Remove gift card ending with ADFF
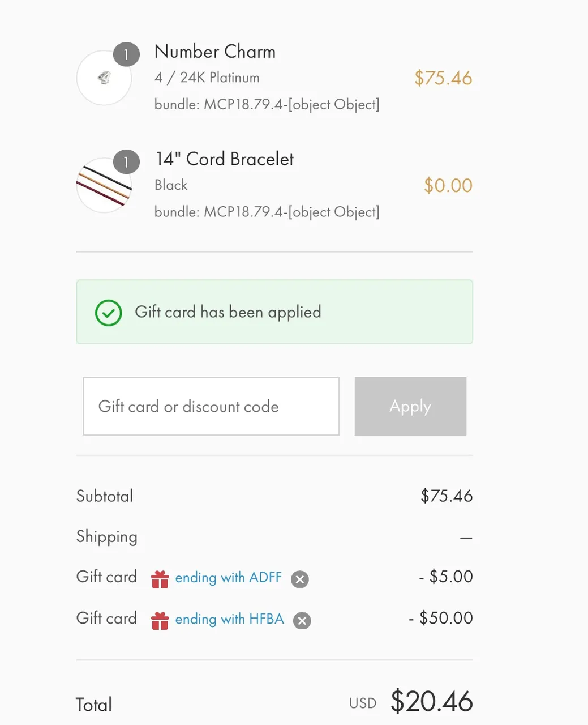Image resolution: width=588 pixels, height=725 pixels. pyautogui.click(x=300, y=579)
